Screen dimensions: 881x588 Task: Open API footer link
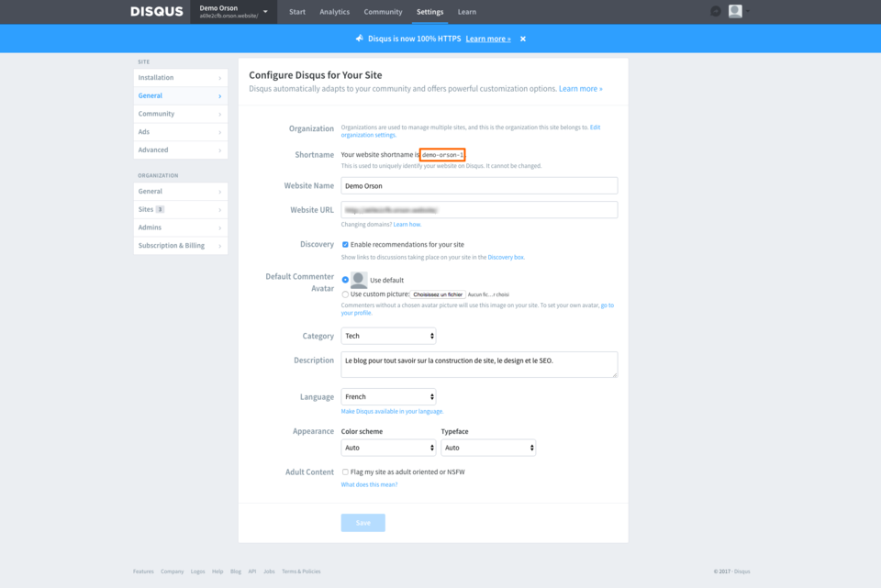[x=252, y=571]
